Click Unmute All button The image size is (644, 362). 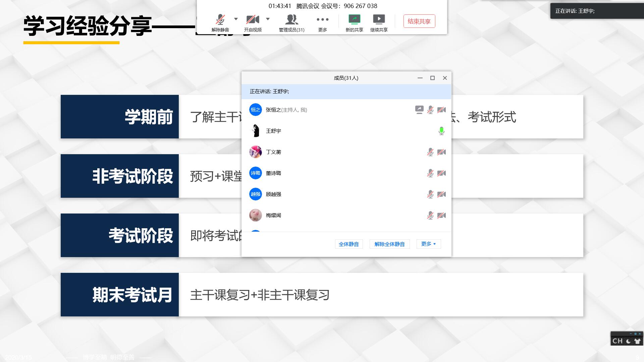pyautogui.click(x=389, y=244)
